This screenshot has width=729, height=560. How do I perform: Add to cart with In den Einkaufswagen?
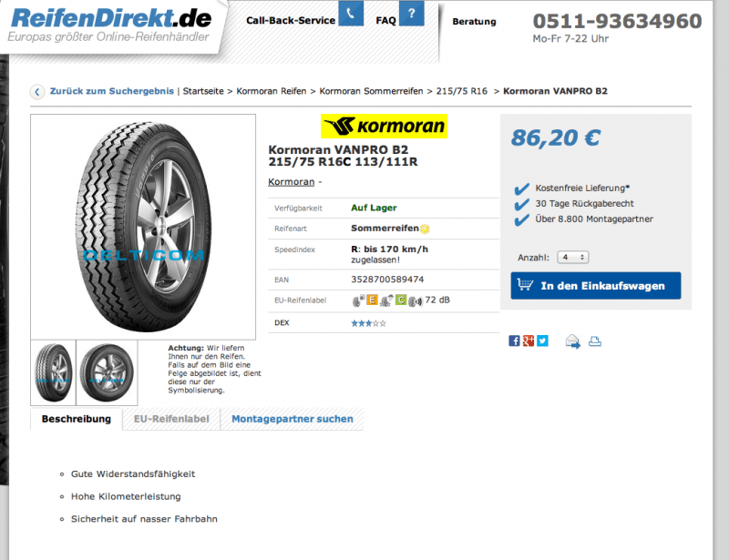point(596,286)
